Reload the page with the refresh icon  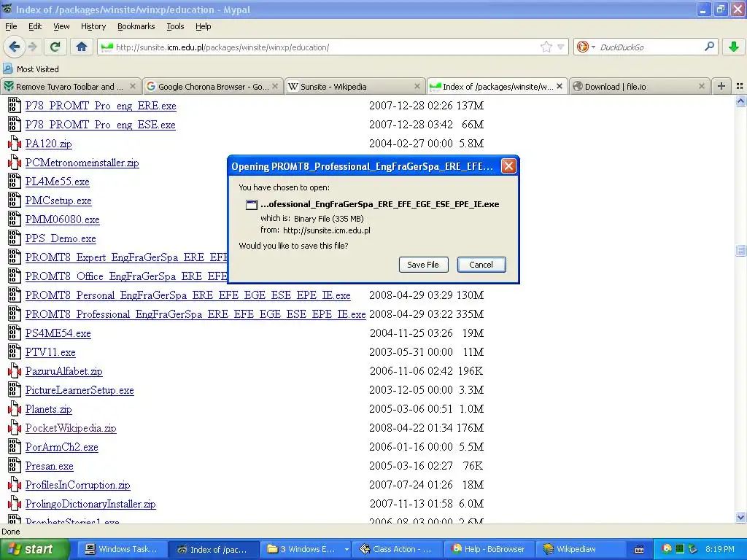55,47
